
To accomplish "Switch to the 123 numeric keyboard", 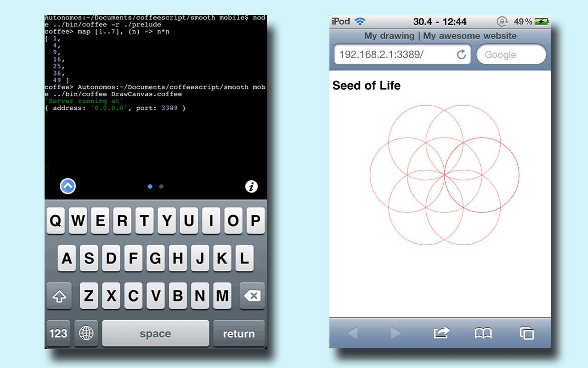I will [58, 333].
